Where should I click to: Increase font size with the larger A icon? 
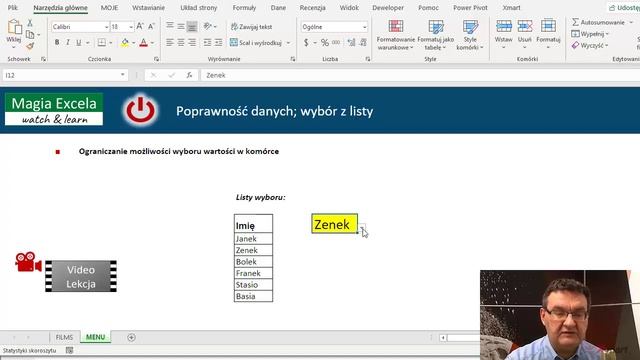(140, 27)
